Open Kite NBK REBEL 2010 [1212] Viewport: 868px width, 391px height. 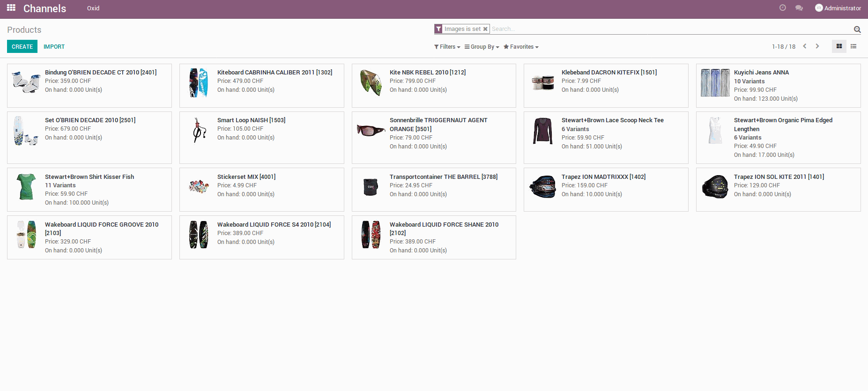(428, 73)
